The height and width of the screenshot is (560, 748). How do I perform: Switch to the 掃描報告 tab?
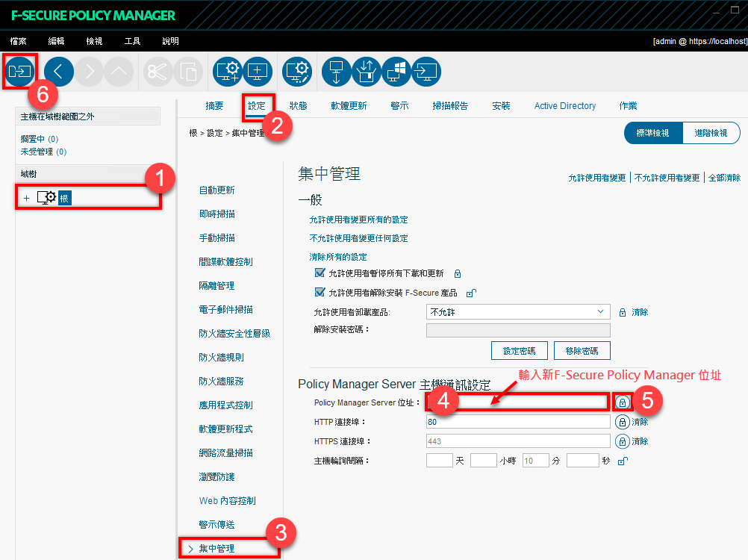[x=450, y=106]
